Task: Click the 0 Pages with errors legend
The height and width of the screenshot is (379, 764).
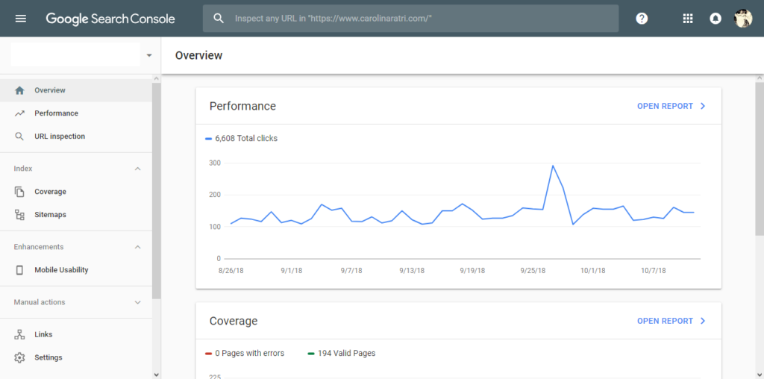Action: (x=245, y=353)
